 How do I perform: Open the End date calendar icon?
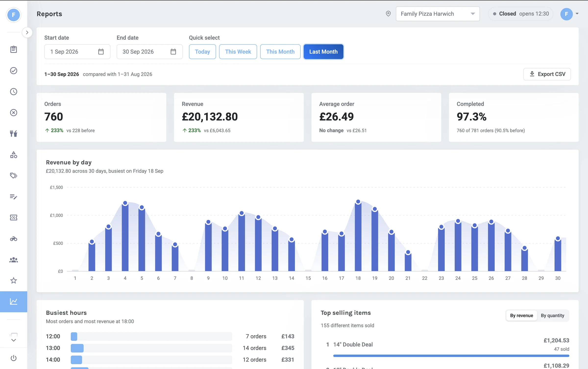pos(173,52)
